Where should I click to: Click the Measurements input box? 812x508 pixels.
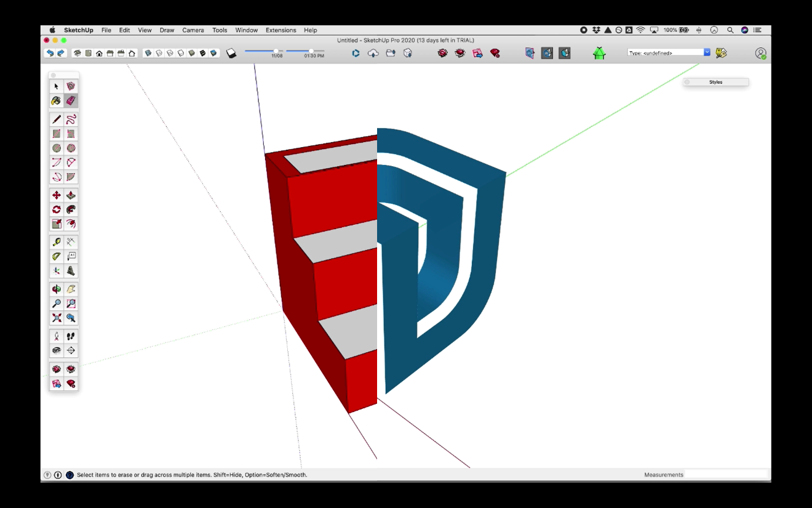tap(727, 475)
